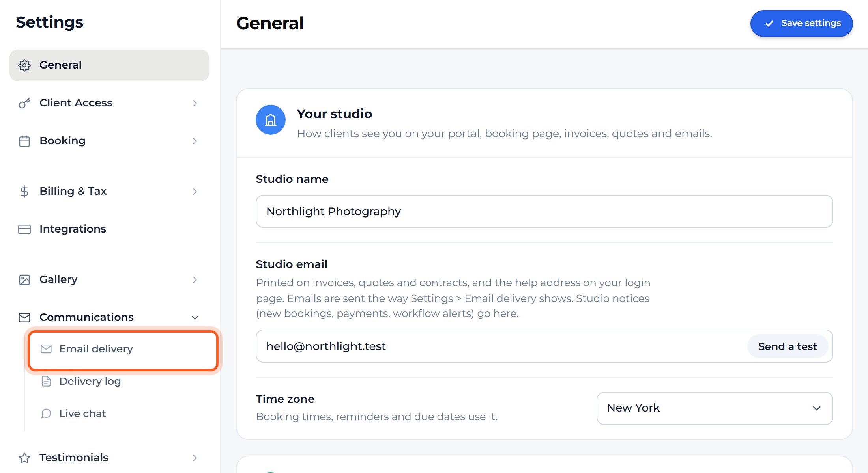Open the Integrations menu item

click(109, 229)
